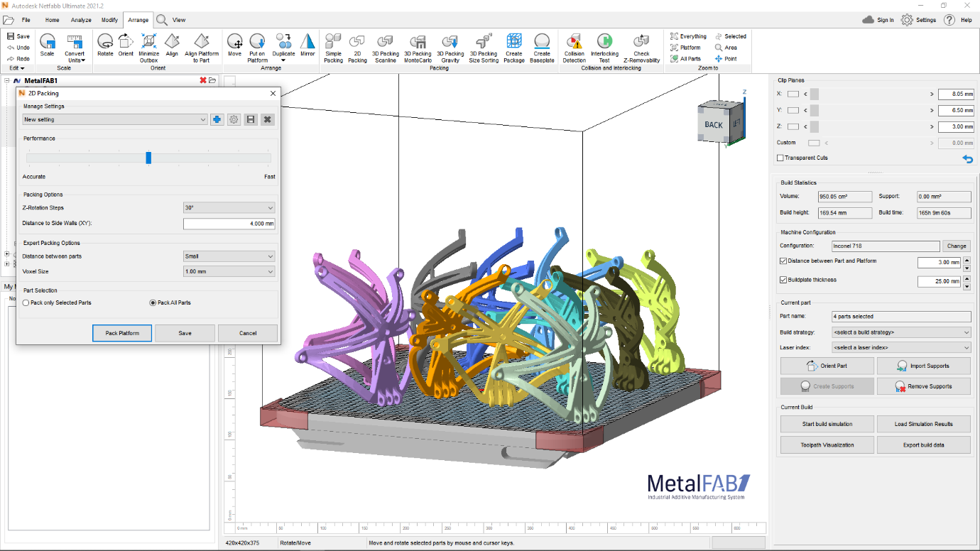Viewport: 980px width, 551px height.
Task: Enable Transparent Cuts checkbox
Action: (780, 158)
